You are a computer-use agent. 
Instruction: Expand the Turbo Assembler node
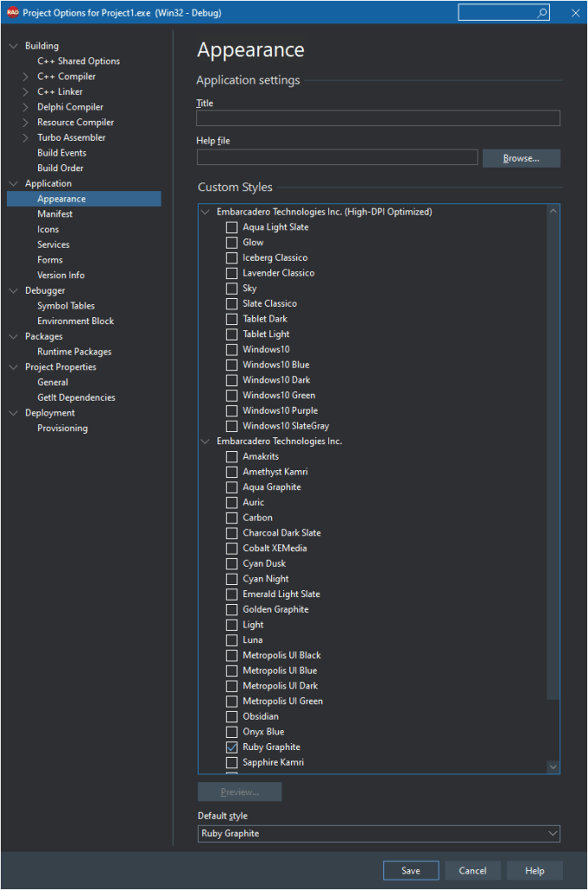pos(25,137)
